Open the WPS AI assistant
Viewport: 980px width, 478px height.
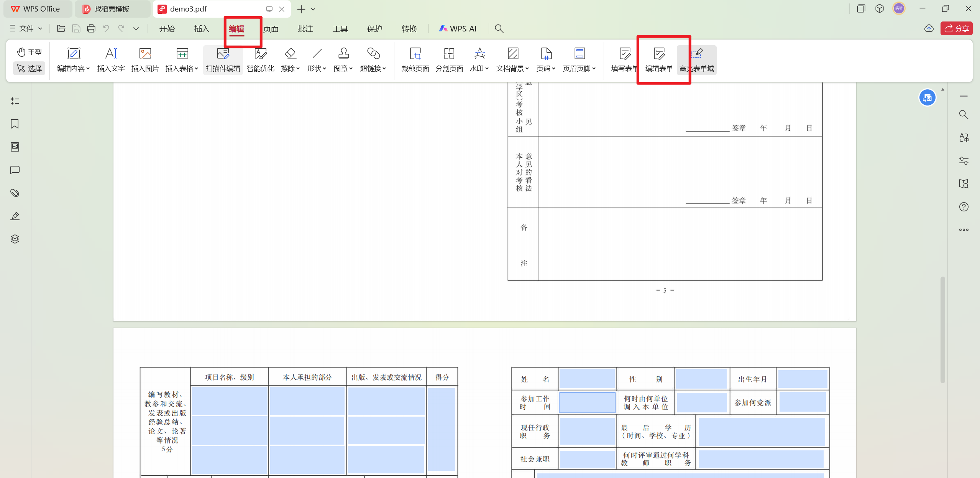[457, 28]
